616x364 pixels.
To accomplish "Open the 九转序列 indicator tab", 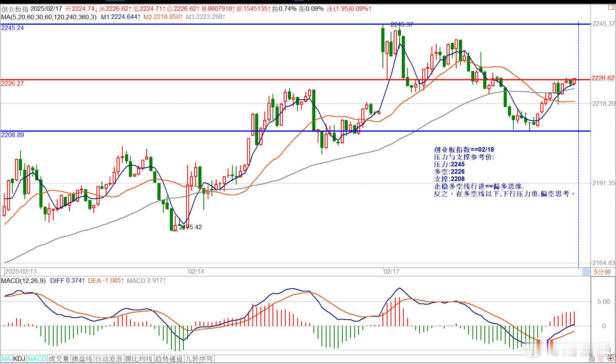I will tap(199, 359).
